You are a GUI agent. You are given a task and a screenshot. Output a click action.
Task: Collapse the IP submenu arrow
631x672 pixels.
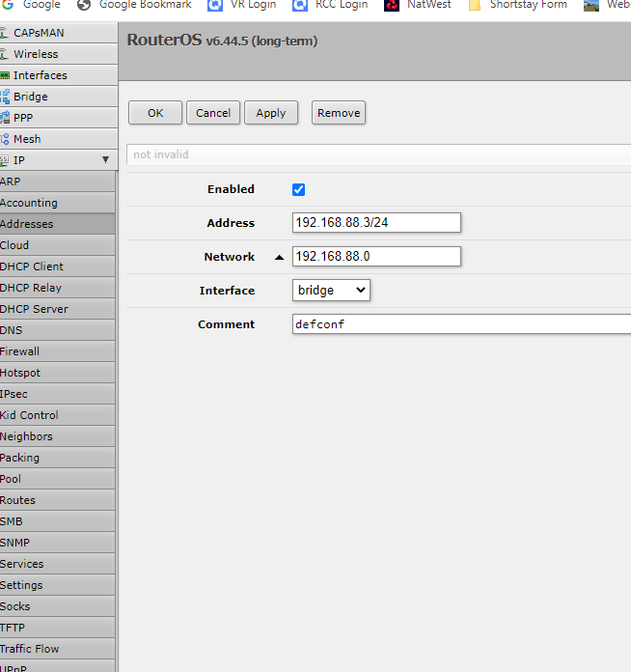tap(105, 160)
